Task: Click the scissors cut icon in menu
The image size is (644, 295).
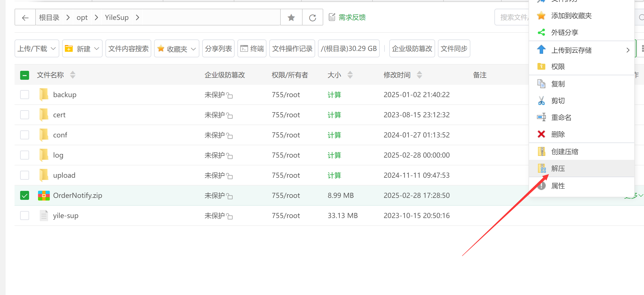Action: tap(541, 101)
